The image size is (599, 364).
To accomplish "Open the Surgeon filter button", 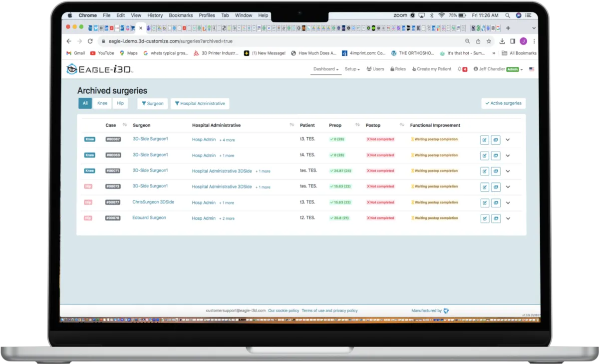I will click(152, 103).
